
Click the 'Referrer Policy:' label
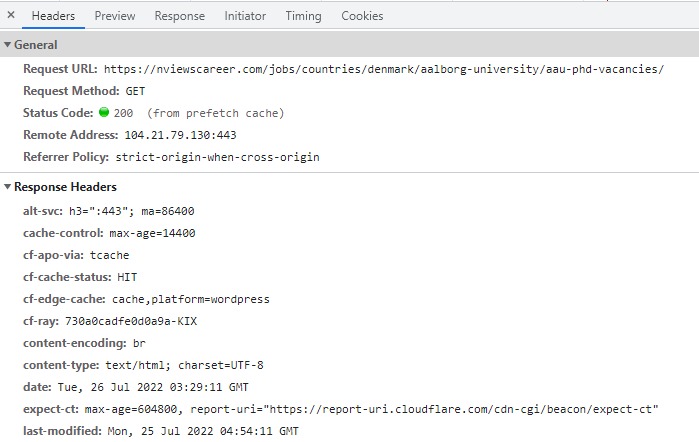pyautogui.click(x=66, y=157)
